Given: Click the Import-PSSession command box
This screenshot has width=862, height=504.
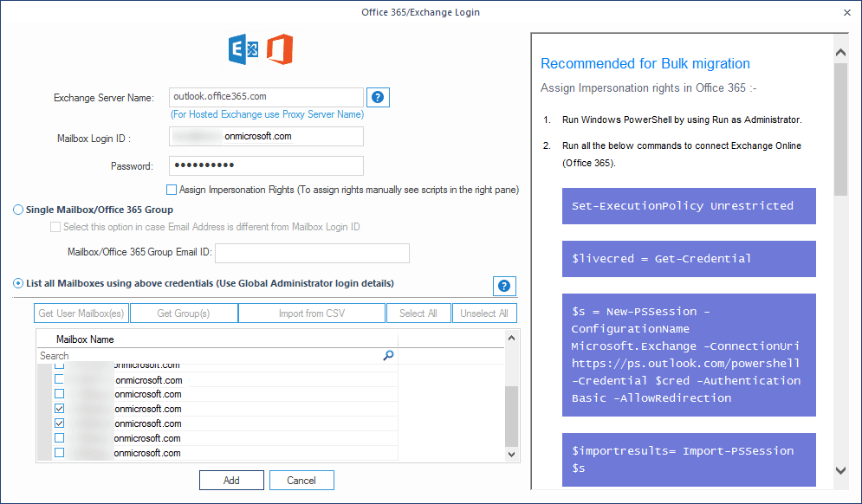Looking at the screenshot, I should click(x=689, y=460).
